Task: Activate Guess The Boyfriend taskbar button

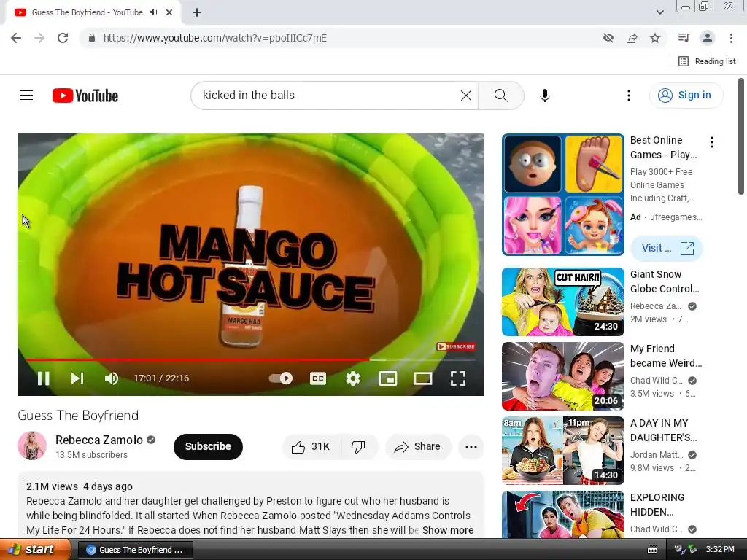Action: pyautogui.click(x=135, y=550)
